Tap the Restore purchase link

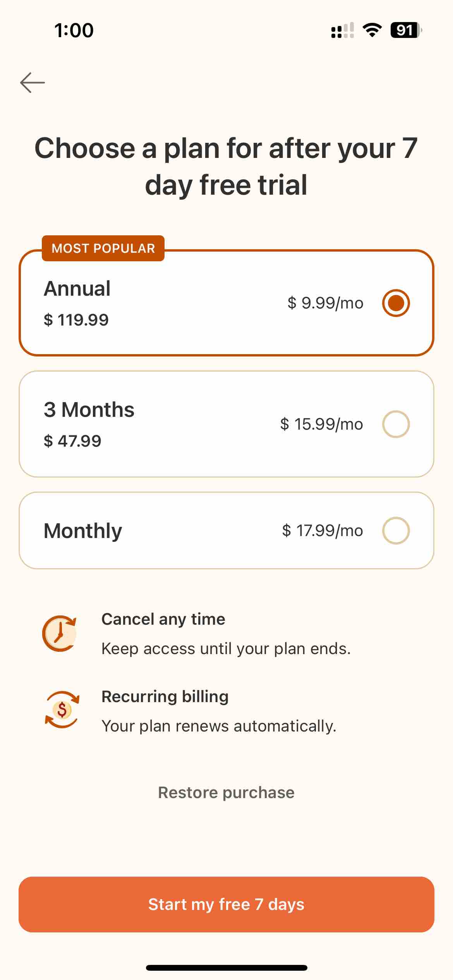tap(226, 792)
